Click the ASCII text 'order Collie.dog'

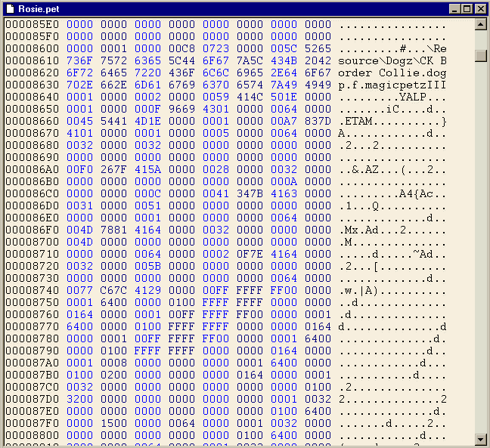pos(392,73)
